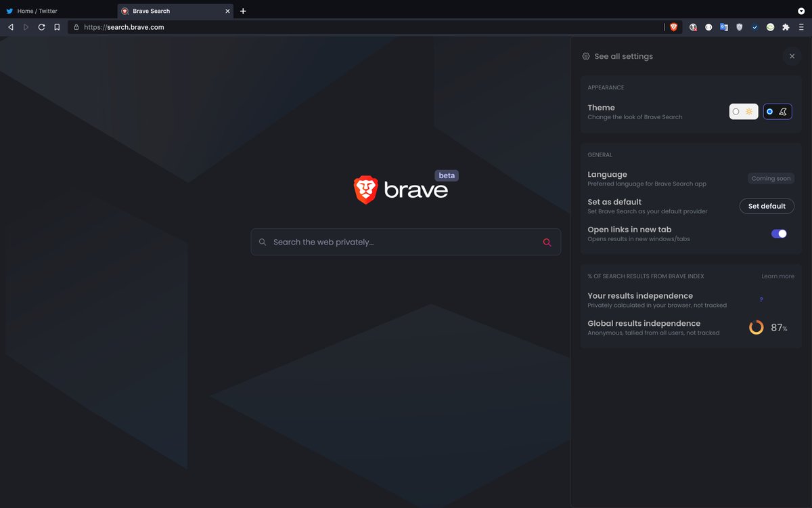
Task: Click the Brave lion logo on the page
Action: tap(365, 190)
